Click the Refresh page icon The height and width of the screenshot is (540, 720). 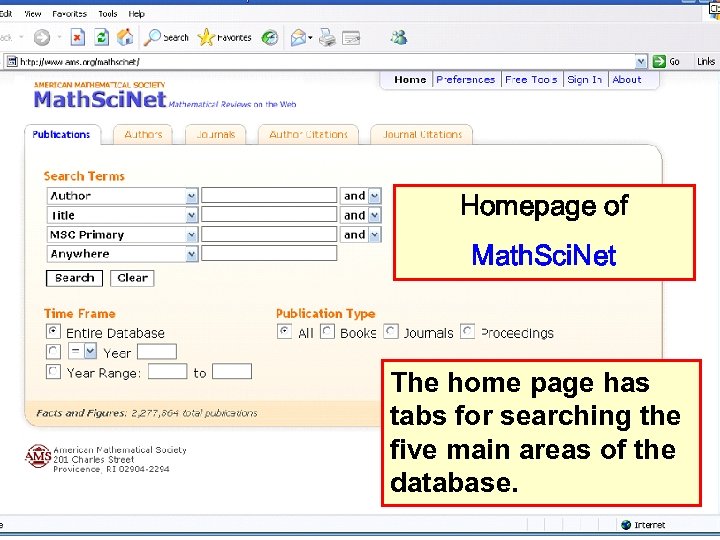101,37
